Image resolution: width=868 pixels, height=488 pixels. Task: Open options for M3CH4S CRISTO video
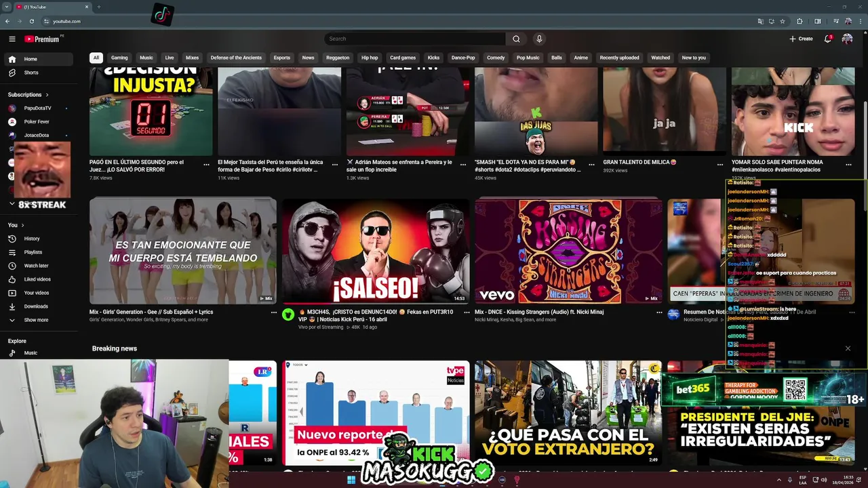(x=467, y=312)
